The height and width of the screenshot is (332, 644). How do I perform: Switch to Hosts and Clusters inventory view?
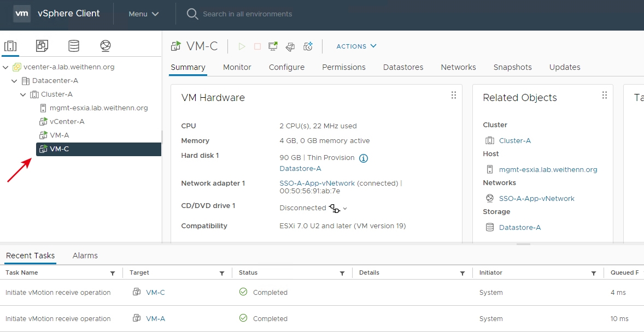[x=10, y=46]
